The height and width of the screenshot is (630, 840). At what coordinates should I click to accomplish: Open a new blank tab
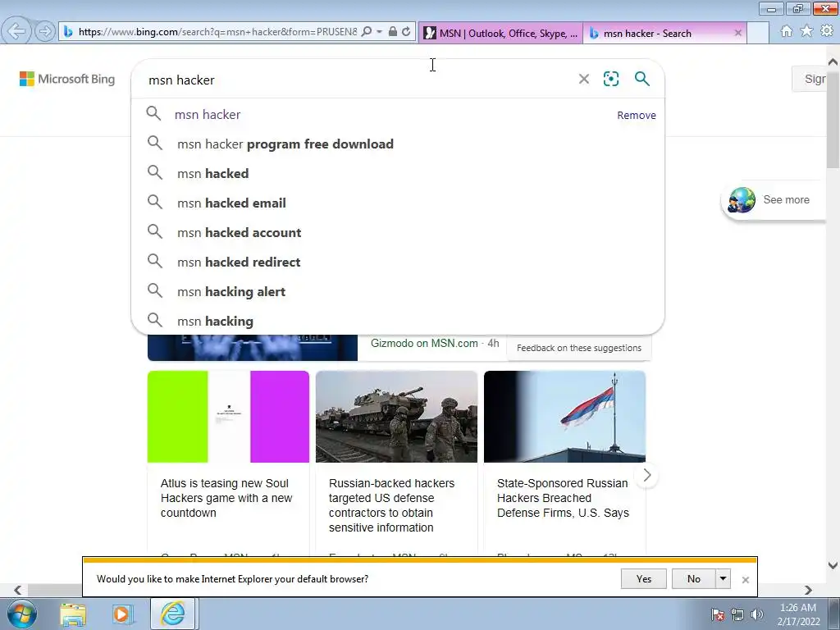coord(758,33)
